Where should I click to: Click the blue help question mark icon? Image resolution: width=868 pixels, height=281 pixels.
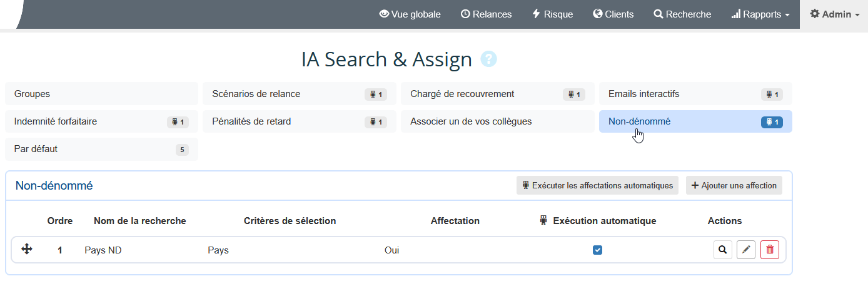(488, 59)
